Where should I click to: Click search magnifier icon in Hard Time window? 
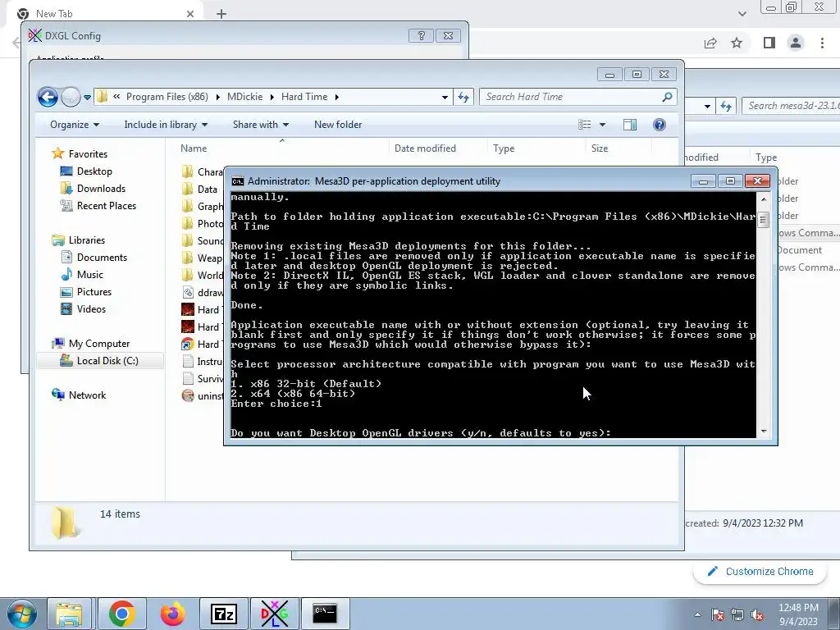pyautogui.click(x=667, y=97)
